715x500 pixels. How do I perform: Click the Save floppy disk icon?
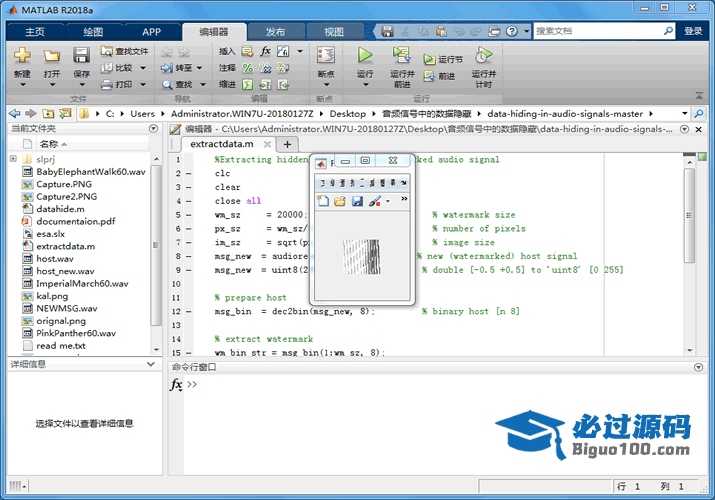81,56
